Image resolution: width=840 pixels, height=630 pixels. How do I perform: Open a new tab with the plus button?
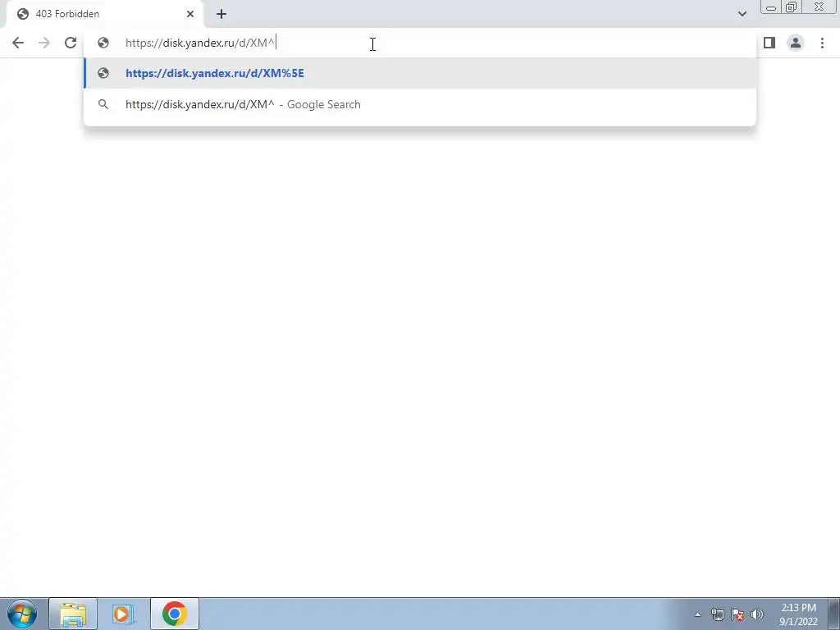click(221, 14)
